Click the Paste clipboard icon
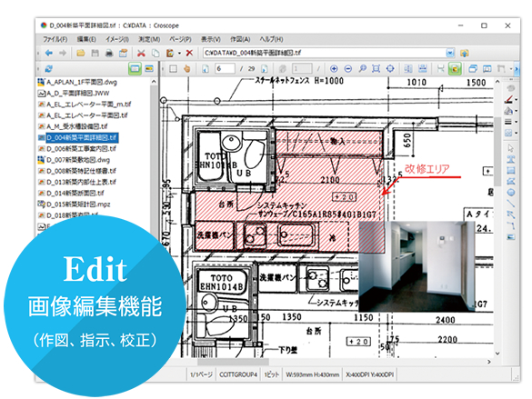This screenshot has height=399, width=532. pyautogui.click(x=170, y=54)
